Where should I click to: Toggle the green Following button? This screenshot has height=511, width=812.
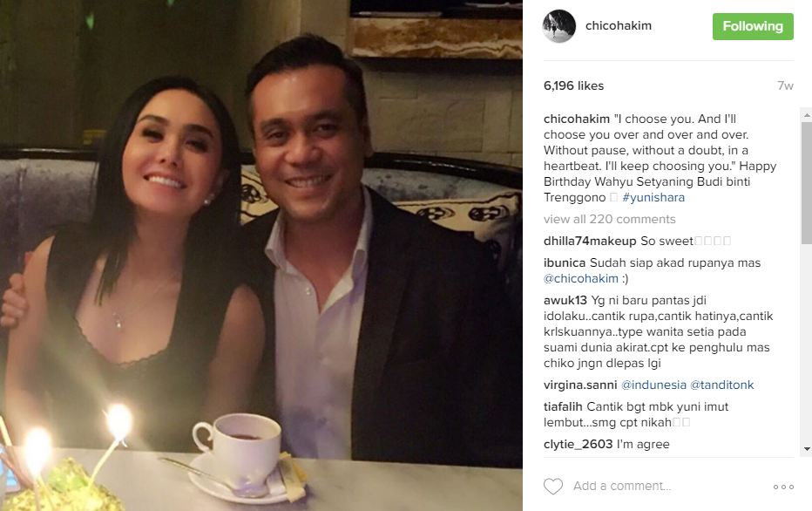pos(753,26)
